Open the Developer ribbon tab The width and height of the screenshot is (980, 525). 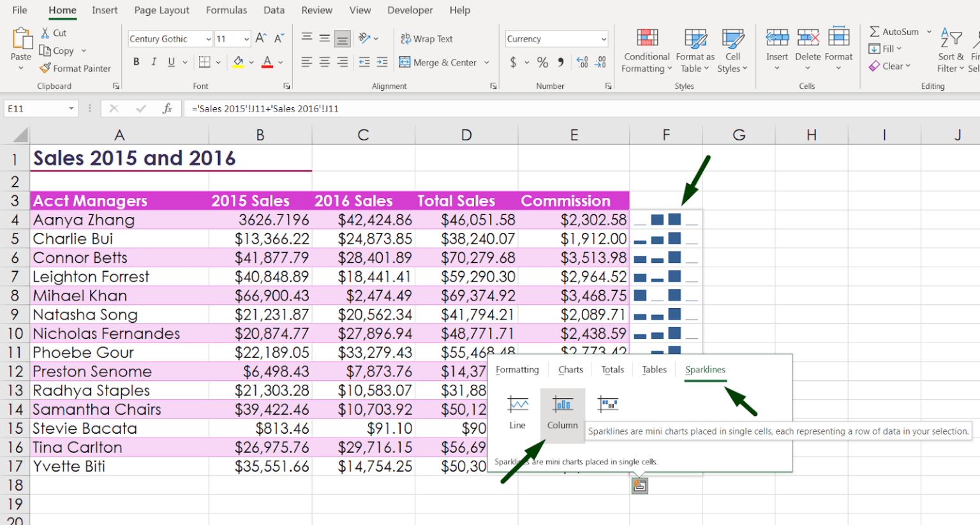[x=410, y=10]
